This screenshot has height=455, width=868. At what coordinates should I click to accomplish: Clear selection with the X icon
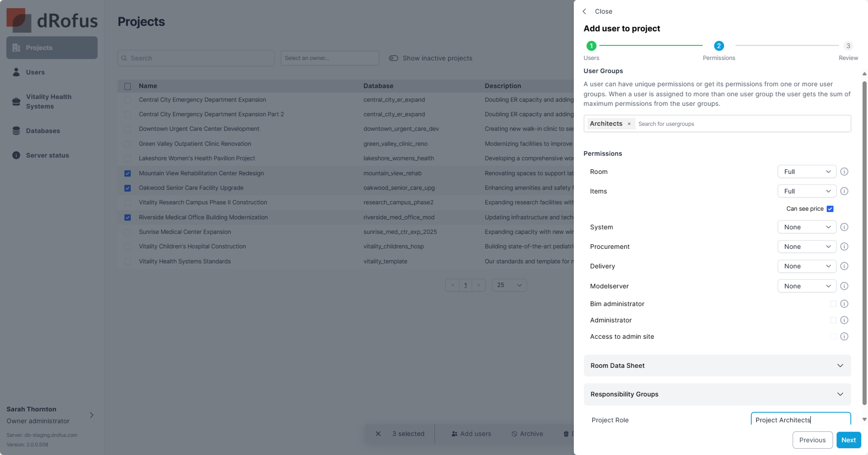click(378, 433)
